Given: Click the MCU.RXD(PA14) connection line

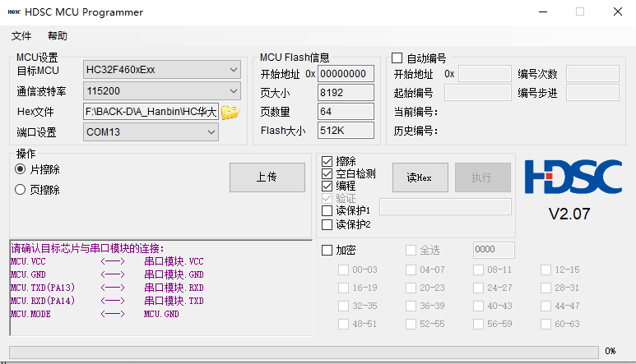Looking at the screenshot, I should [x=107, y=301].
